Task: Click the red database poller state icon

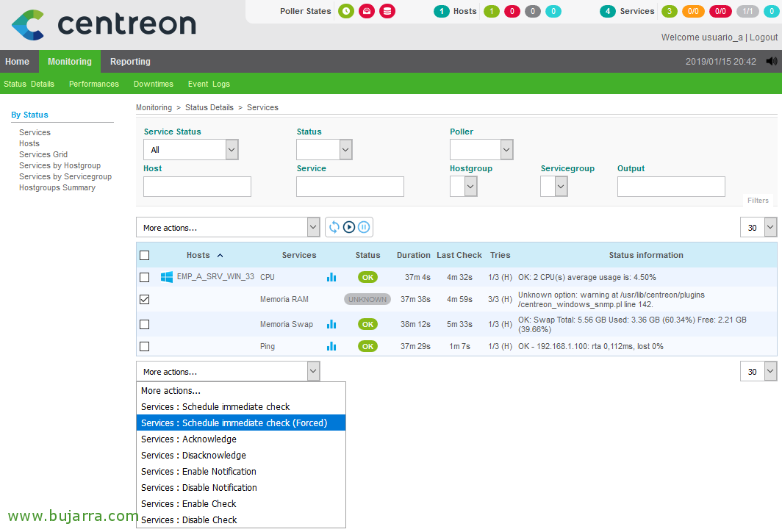Action: [x=387, y=11]
